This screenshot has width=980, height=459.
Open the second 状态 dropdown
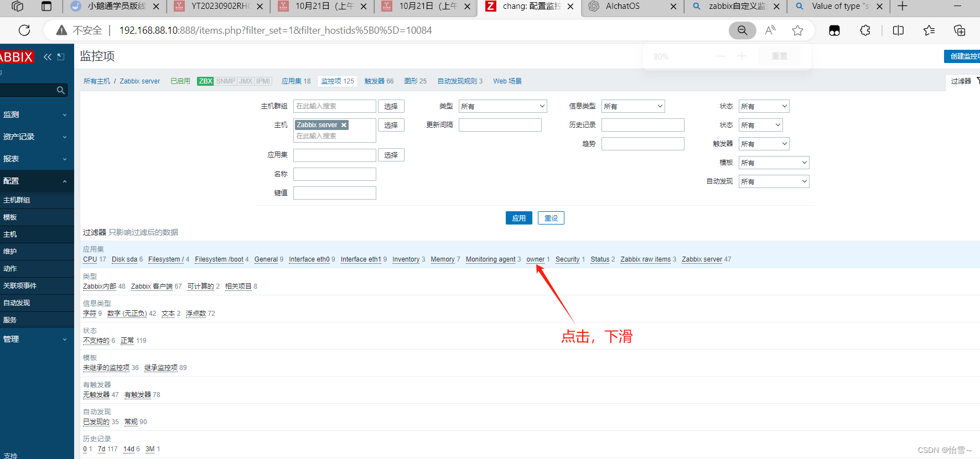[761, 125]
